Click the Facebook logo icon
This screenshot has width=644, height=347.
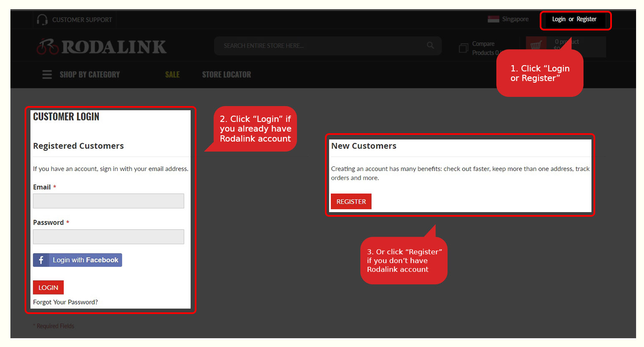point(41,260)
